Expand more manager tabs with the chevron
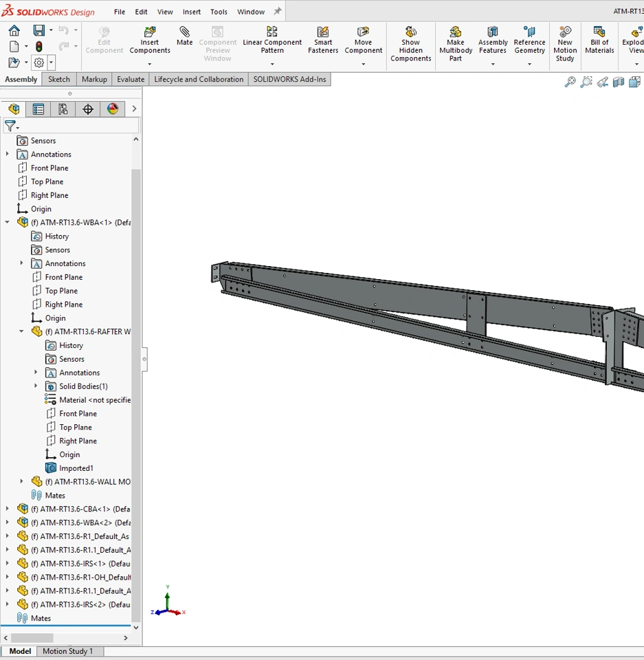 [x=134, y=109]
